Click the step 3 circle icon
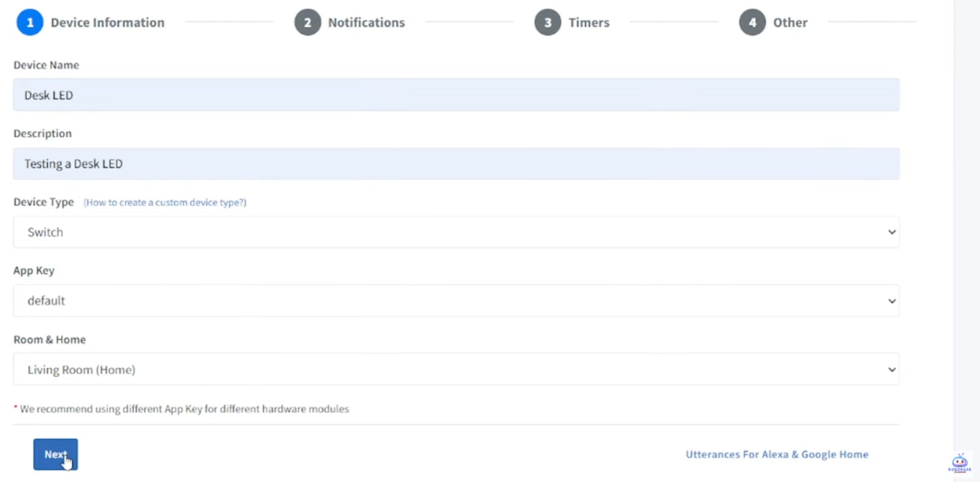980x482 pixels. (548, 23)
